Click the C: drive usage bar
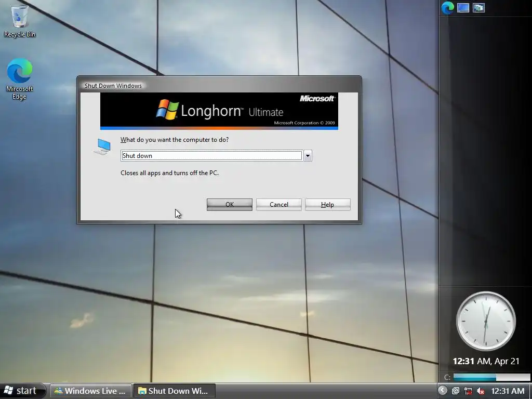The width and height of the screenshot is (532, 399). [491, 377]
